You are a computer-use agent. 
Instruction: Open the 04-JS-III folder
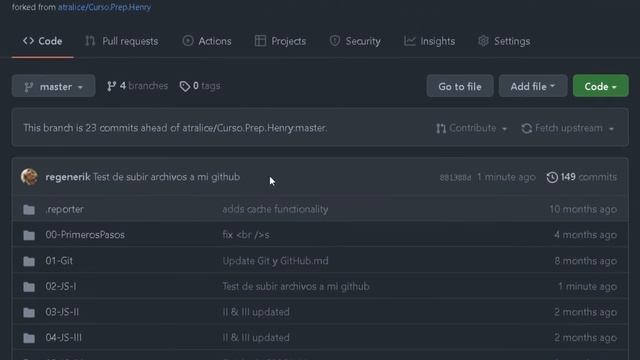[x=63, y=338]
